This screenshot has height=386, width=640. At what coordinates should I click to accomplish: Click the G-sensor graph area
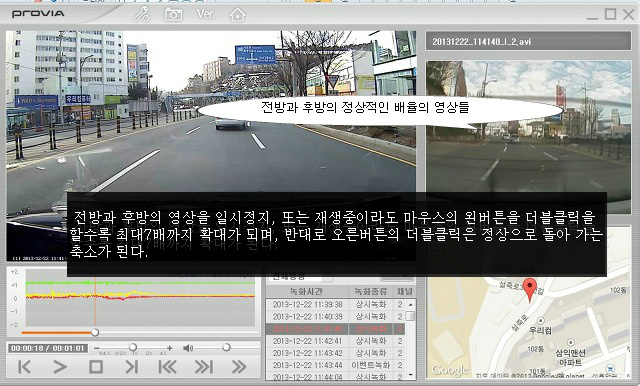pos(140,297)
